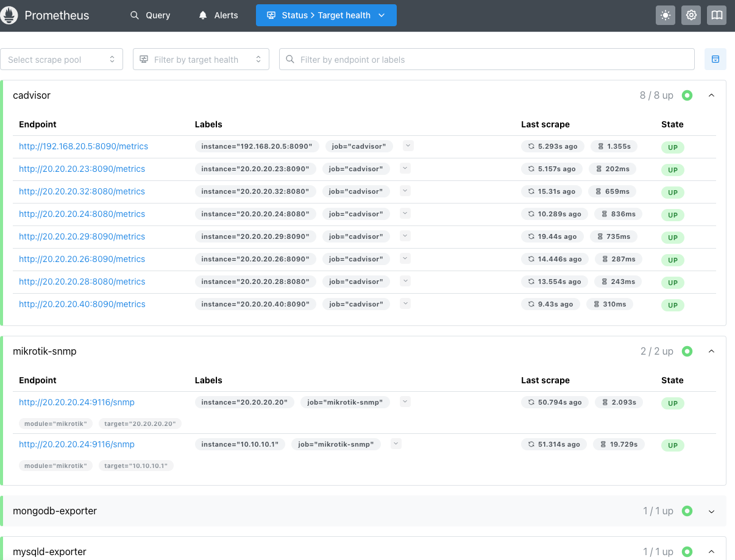Click the UP state badge for instance 10.10.10.1
Image resolution: width=735 pixels, height=560 pixels.
point(673,445)
